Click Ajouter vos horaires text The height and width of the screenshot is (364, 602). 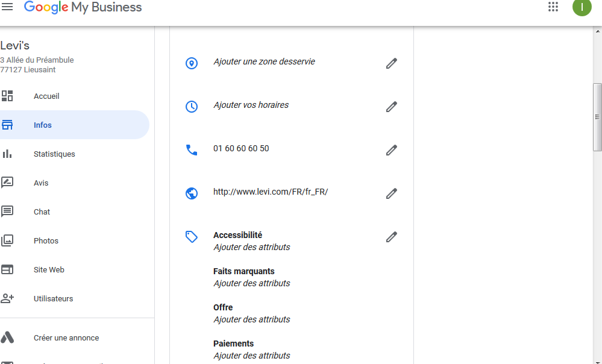coord(251,105)
